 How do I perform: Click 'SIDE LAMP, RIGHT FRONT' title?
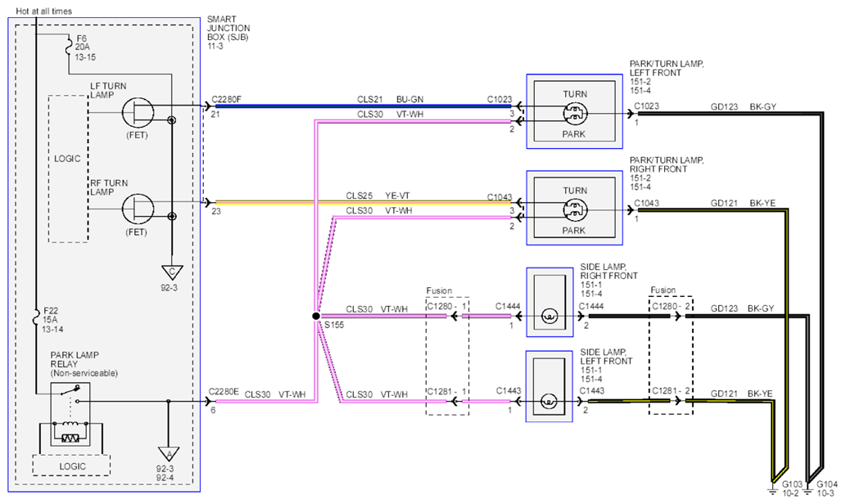(x=609, y=271)
